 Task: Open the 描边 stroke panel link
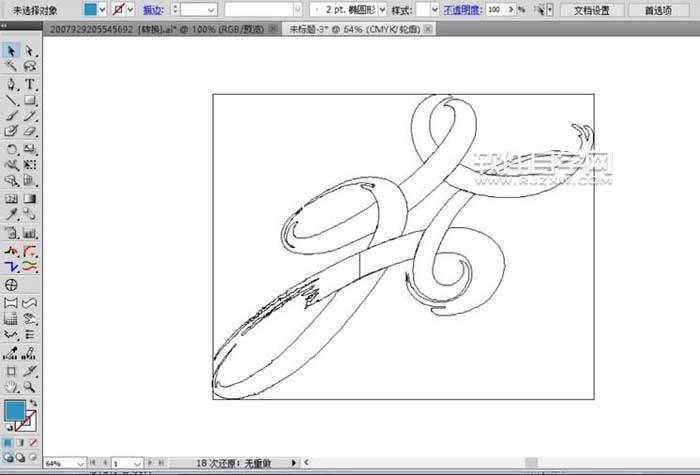pos(153,10)
